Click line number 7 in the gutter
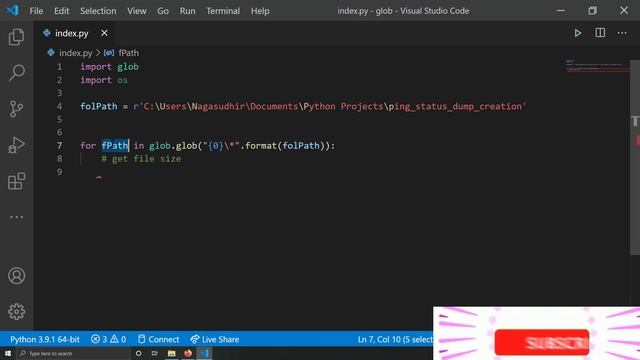 [60, 146]
